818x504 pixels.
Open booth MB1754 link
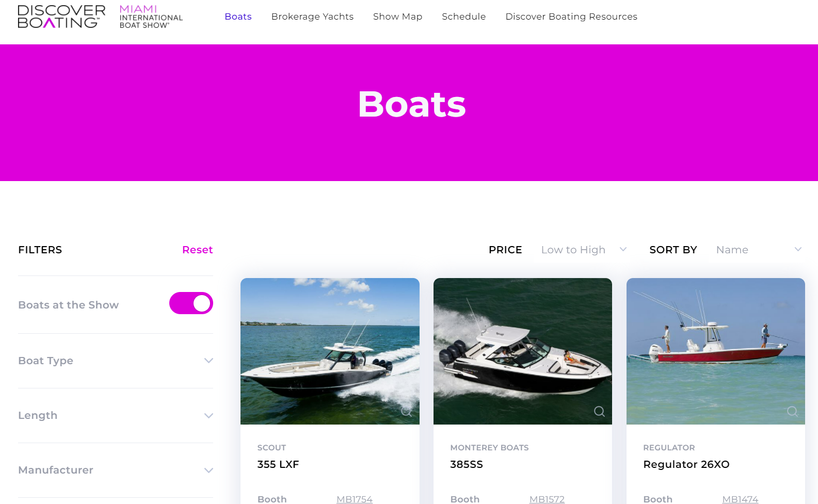(354, 499)
